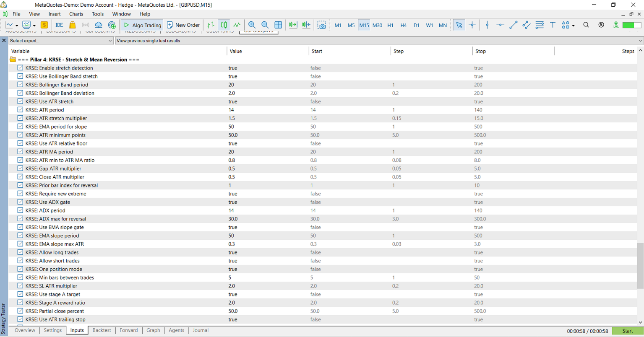The width and height of the screenshot is (644, 337).
Task: Select the crosshair cursor tool
Action: tap(472, 25)
